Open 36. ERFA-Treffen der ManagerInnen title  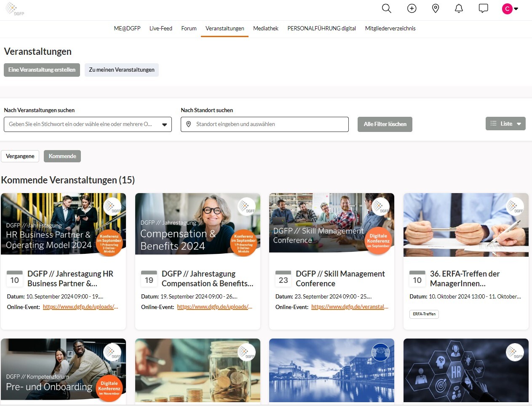tap(465, 279)
